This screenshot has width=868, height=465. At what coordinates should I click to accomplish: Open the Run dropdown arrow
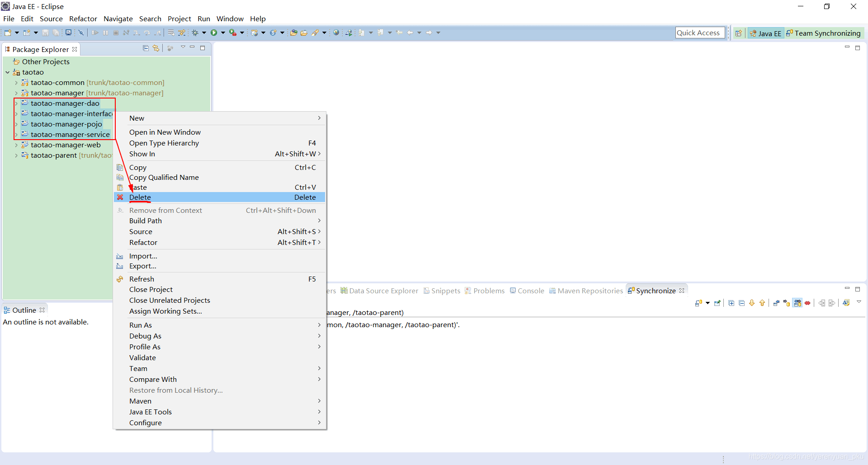pyautogui.click(x=223, y=33)
